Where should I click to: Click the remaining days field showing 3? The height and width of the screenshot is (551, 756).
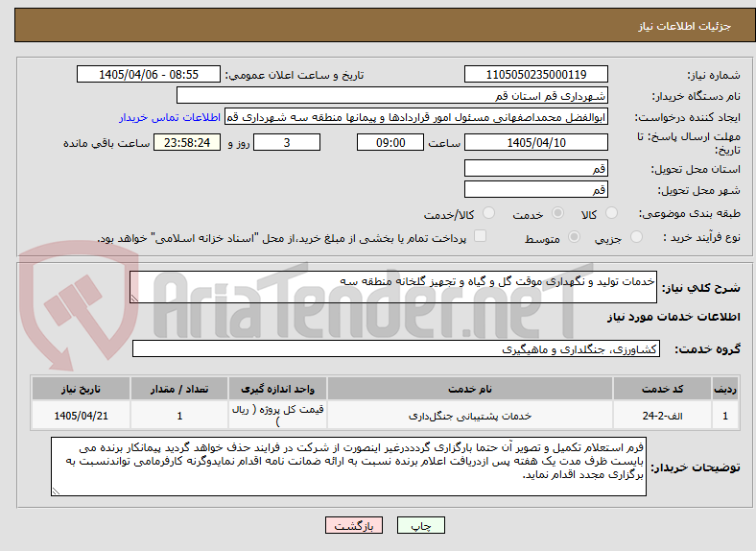287,142
